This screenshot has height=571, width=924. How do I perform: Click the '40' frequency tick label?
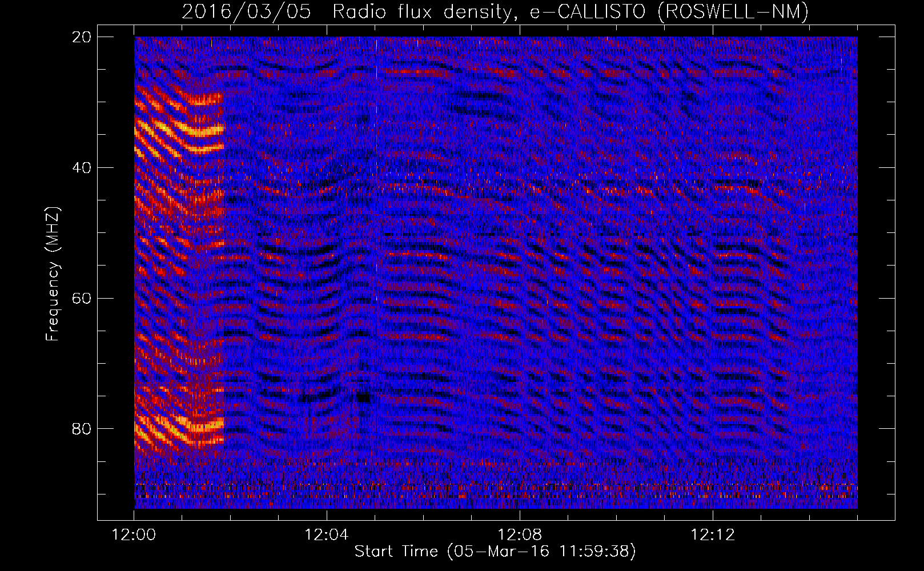pos(82,168)
